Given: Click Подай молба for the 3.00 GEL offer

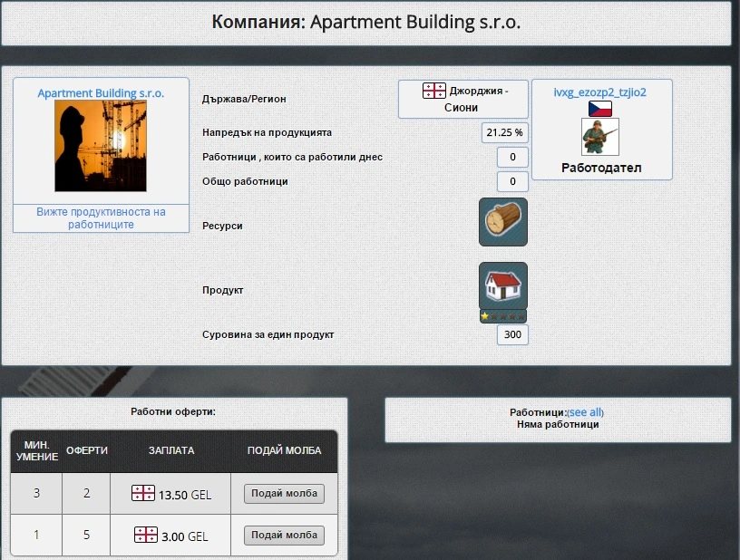Looking at the screenshot, I should [x=284, y=535].
